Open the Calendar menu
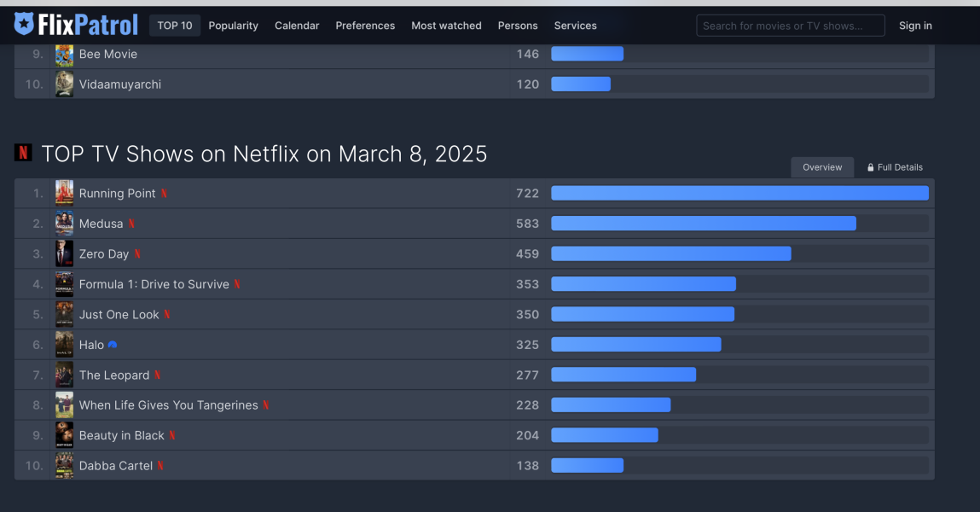The width and height of the screenshot is (980, 512). [x=297, y=26]
